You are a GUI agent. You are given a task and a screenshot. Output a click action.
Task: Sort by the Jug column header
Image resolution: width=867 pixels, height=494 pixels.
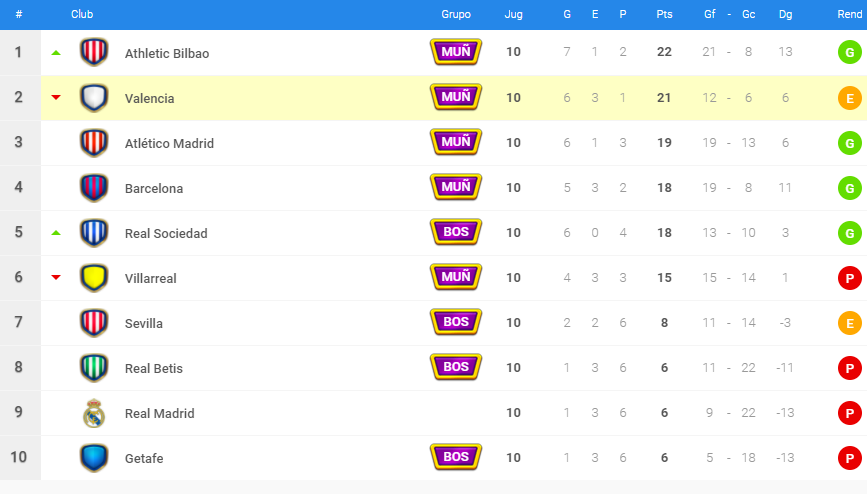(513, 14)
